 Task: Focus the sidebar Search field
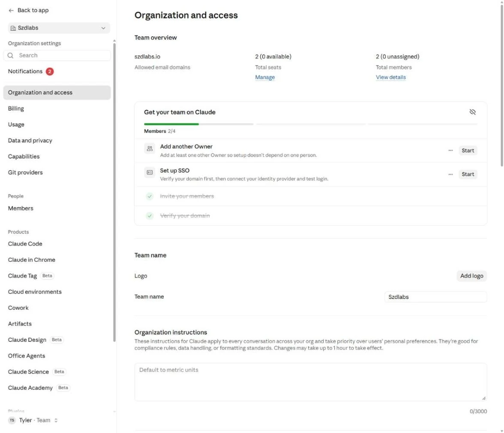[x=57, y=56]
